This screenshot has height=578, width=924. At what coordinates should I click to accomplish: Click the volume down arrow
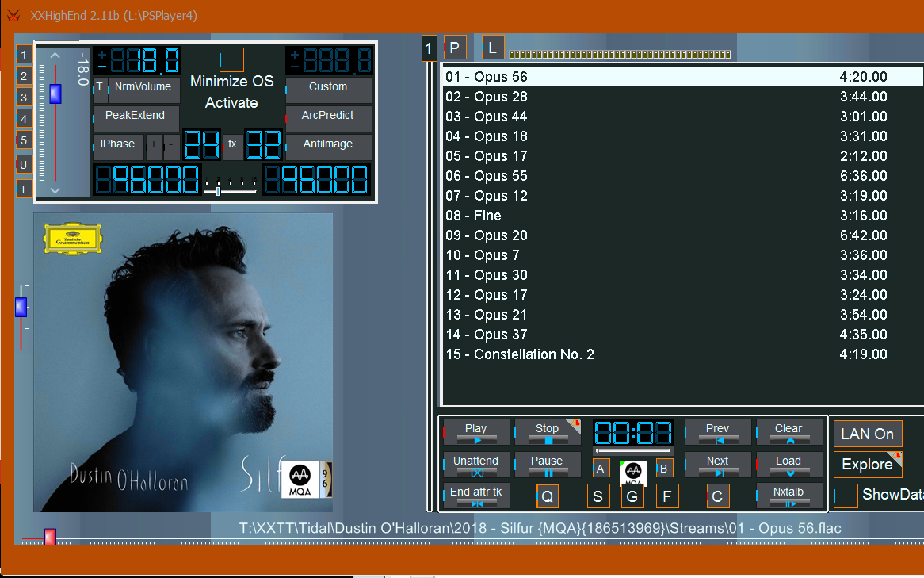tap(55, 190)
